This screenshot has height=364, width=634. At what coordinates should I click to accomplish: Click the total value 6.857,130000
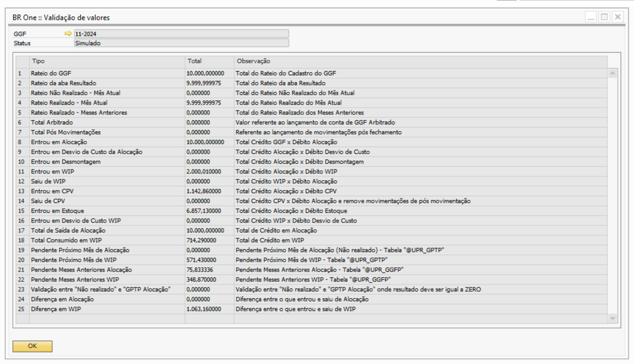tap(210, 211)
